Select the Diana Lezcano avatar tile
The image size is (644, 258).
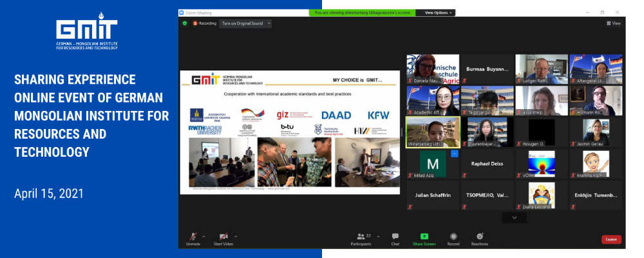(x=542, y=195)
